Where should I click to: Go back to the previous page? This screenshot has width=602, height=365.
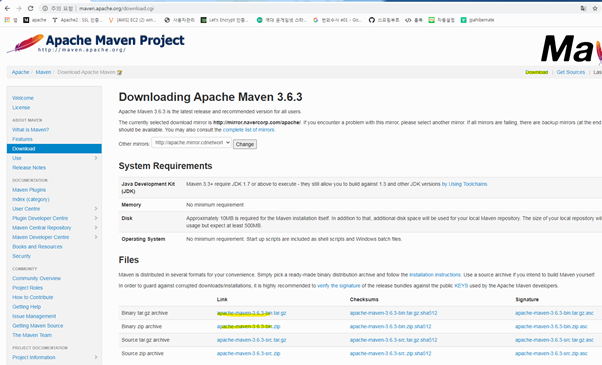[x=7, y=8]
